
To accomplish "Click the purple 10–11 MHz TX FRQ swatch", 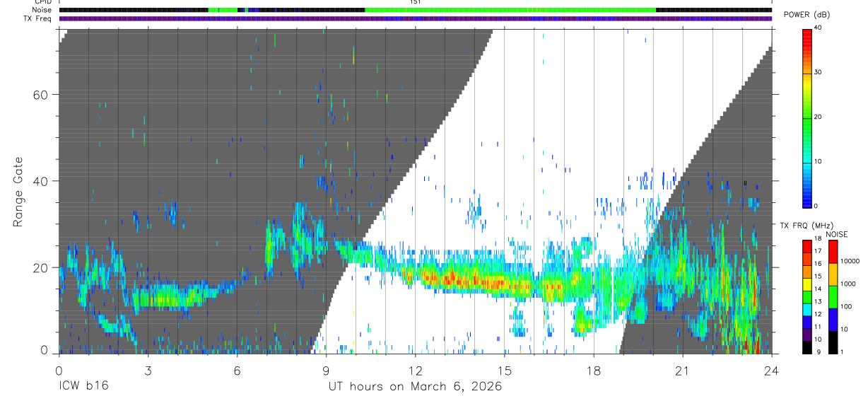I will click(807, 334).
